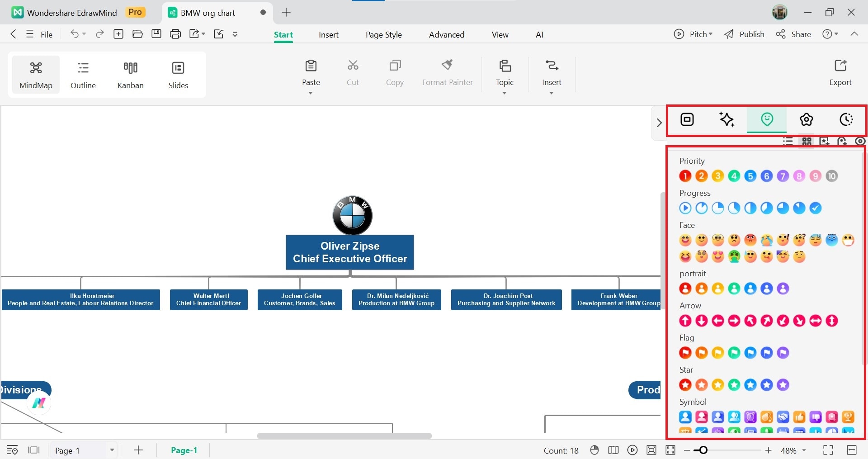Screen dimensions: 868x459
Task: Click the print icon
Action: click(175, 34)
